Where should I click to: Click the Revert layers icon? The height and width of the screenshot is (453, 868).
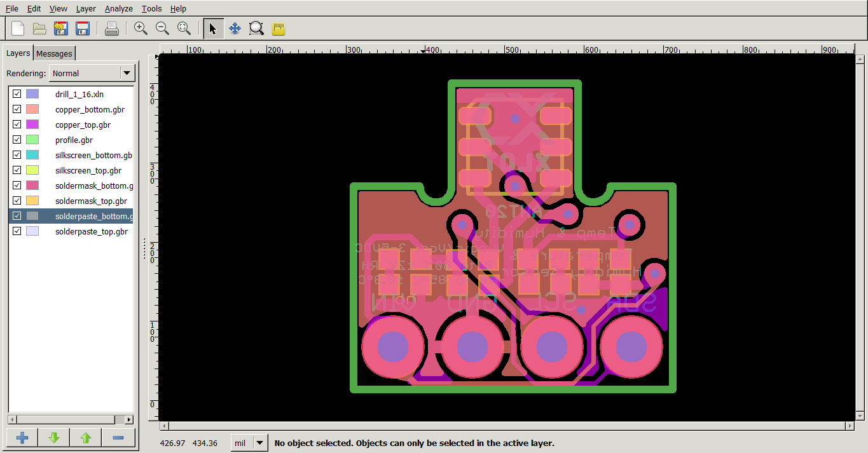click(61, 28)
